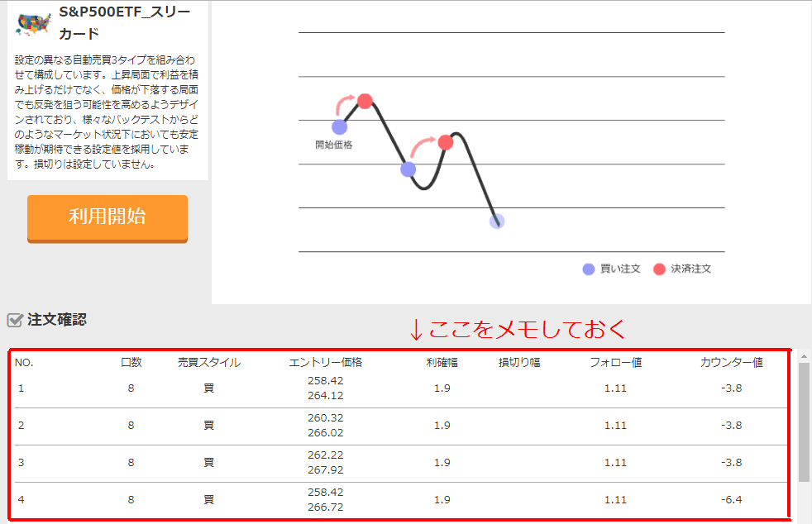Click the 口数 value 8 in order 3
This screenshot has height=524, width=812.
(131, 462)
